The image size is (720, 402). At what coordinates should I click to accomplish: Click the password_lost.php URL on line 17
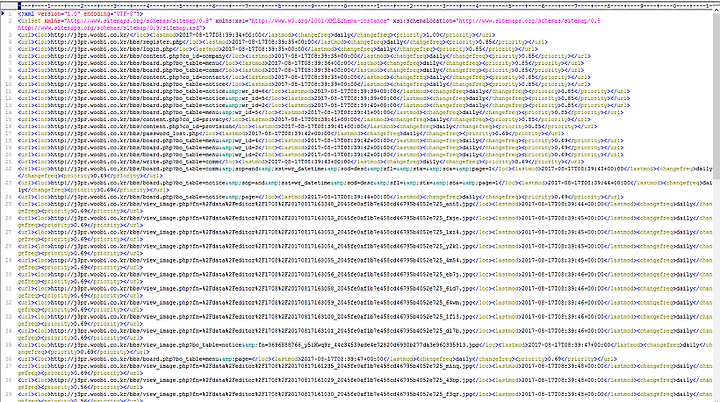(125, 134)
